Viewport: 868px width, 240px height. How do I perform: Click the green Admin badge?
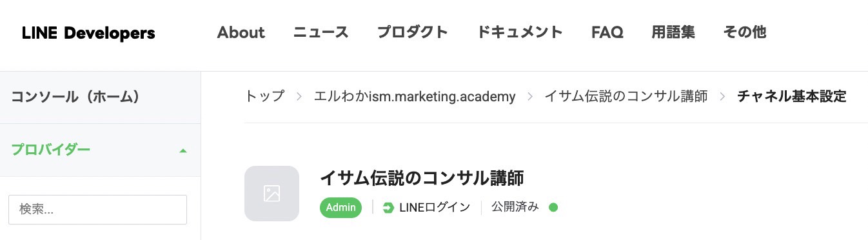coord(340,208)
